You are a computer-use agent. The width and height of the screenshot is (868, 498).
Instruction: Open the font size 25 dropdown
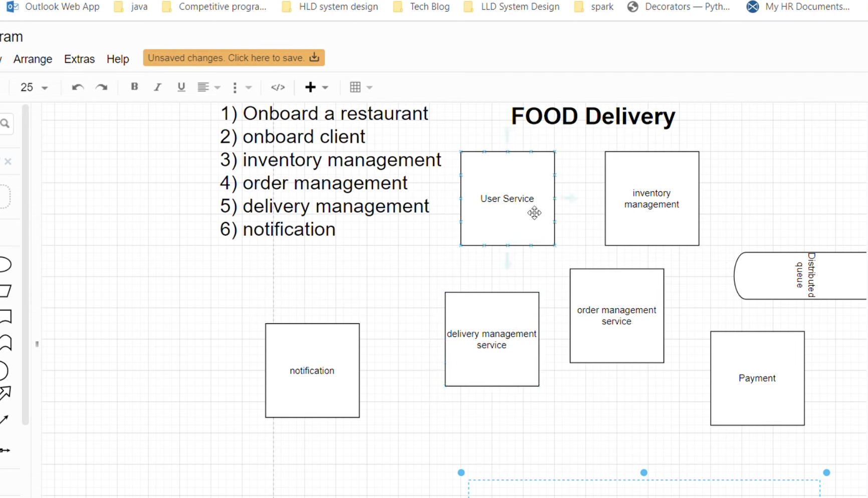tap(34, 87)
